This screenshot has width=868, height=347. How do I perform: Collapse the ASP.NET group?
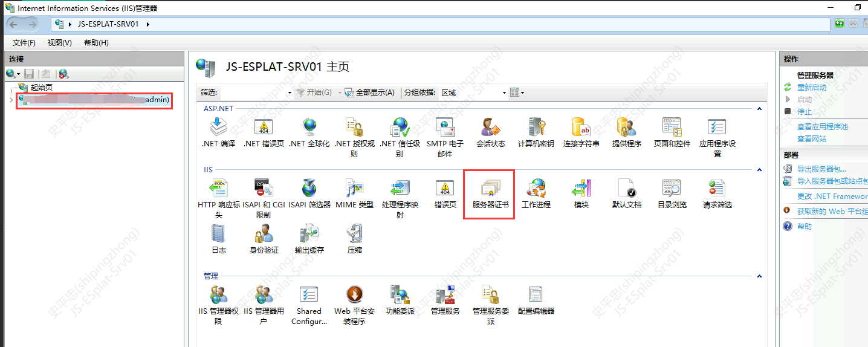(x=759, y=109)
